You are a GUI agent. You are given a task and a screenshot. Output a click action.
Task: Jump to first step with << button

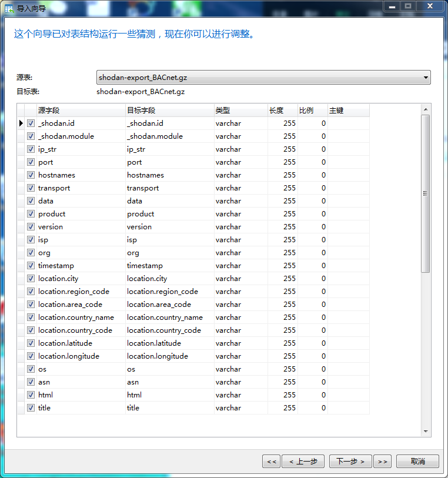[271, 461]
